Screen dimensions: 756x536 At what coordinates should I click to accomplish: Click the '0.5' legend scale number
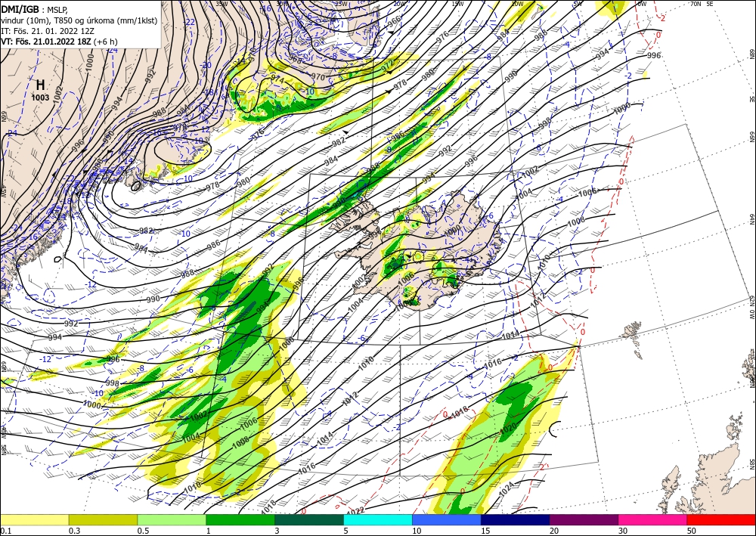[x=143, y=531]
